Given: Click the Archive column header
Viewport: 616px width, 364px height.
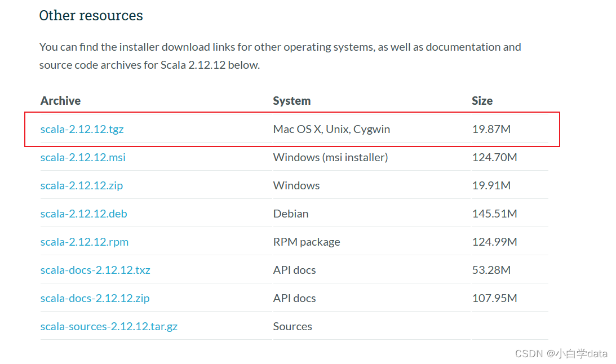Looking at the screenshot, I should 60,101.
